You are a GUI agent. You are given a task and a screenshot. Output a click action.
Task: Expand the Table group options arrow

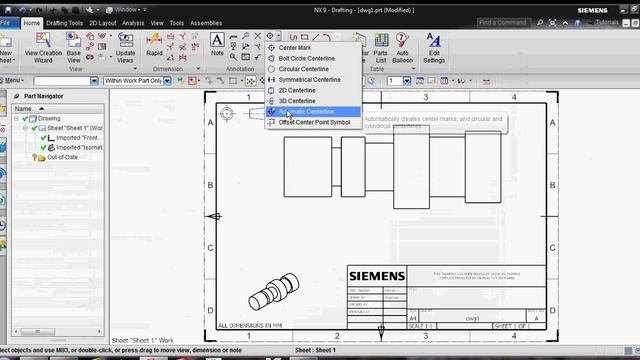point(413,69)
